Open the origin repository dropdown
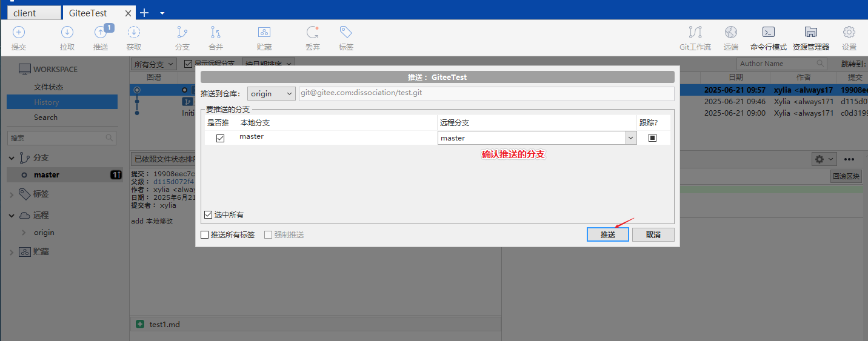Screen dimensions: 868x341 pyautogui.click(x=271, y=94)
